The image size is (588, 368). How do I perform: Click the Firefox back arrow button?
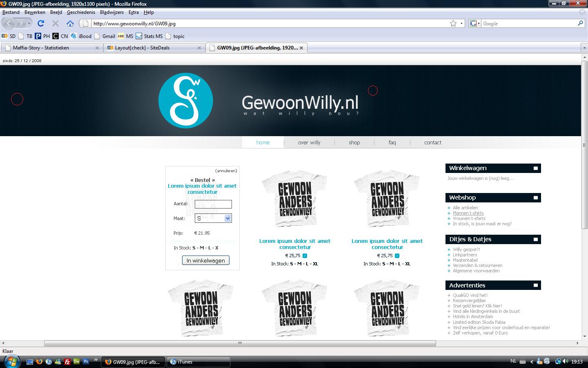(x=9, y=23)
